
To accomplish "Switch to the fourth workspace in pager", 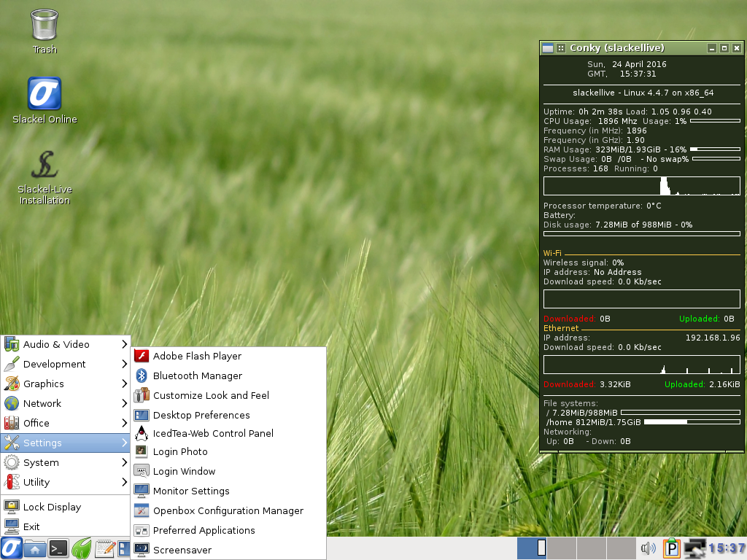I will (x=621, y=548).
